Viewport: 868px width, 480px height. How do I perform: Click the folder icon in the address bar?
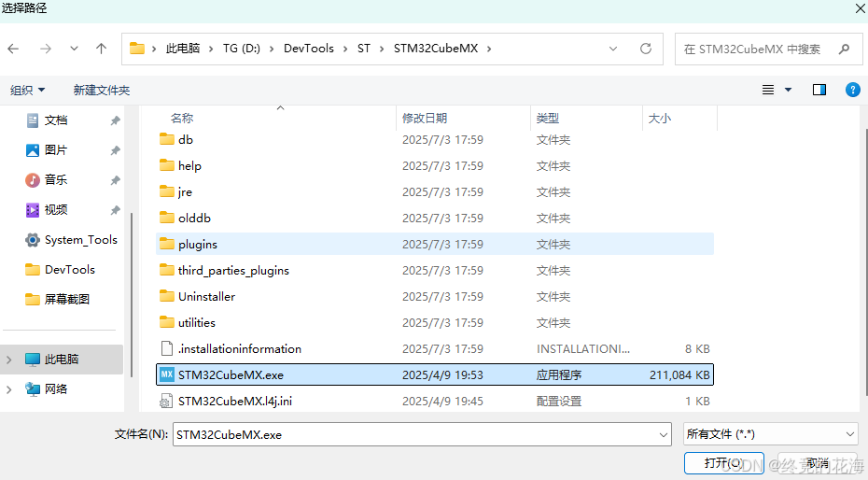click(x=136, y=49)
